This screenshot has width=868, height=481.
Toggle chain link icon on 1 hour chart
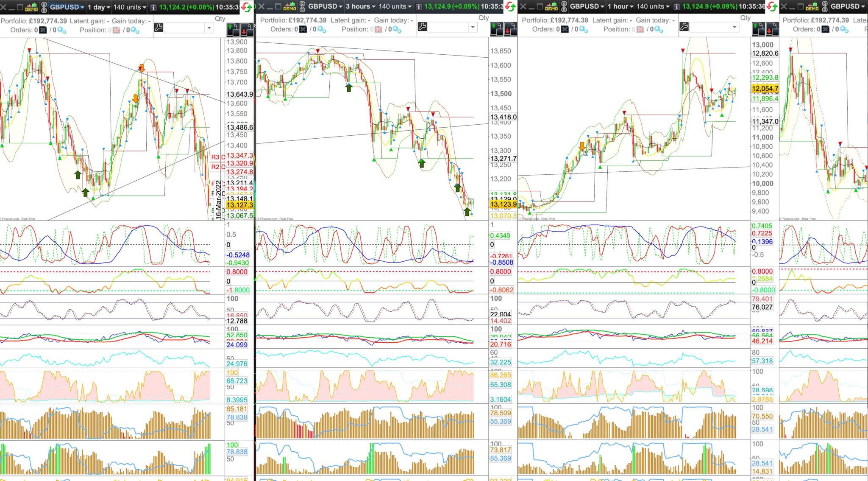point(564,6)
